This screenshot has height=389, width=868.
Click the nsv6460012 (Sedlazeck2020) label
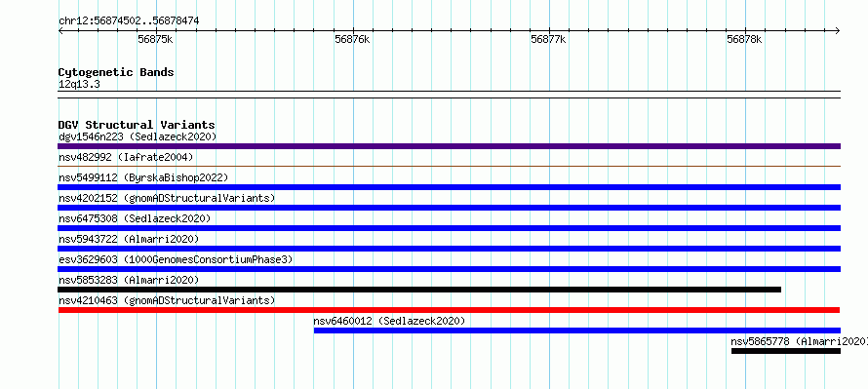point(389,321)
